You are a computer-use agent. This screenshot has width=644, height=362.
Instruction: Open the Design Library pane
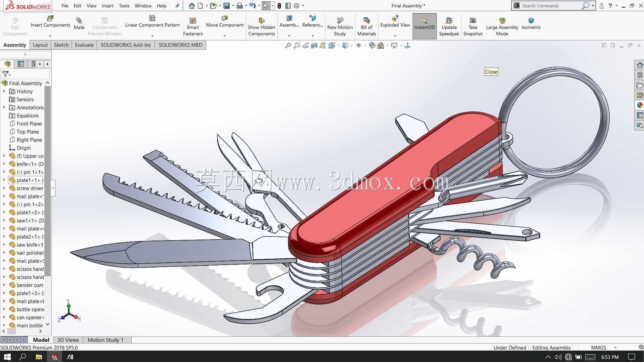point(640,75)
